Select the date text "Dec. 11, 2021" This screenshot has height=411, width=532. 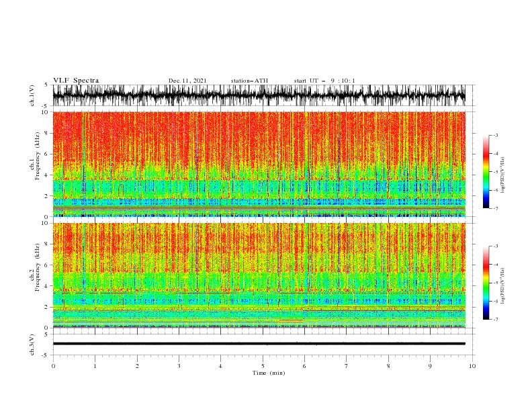pyautogui.click(x=187, y=81)
